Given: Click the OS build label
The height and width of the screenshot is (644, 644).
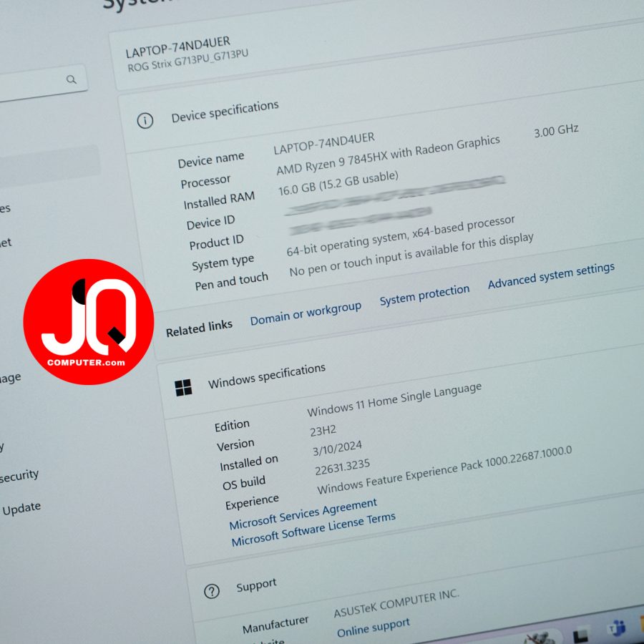Looking at the screenshot, I should pyautogui.click(x=244, y=483).
